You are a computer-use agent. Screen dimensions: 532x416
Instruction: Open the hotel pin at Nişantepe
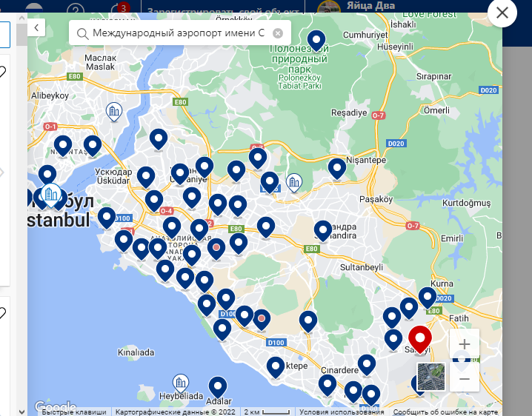click(x=337, y=169)
